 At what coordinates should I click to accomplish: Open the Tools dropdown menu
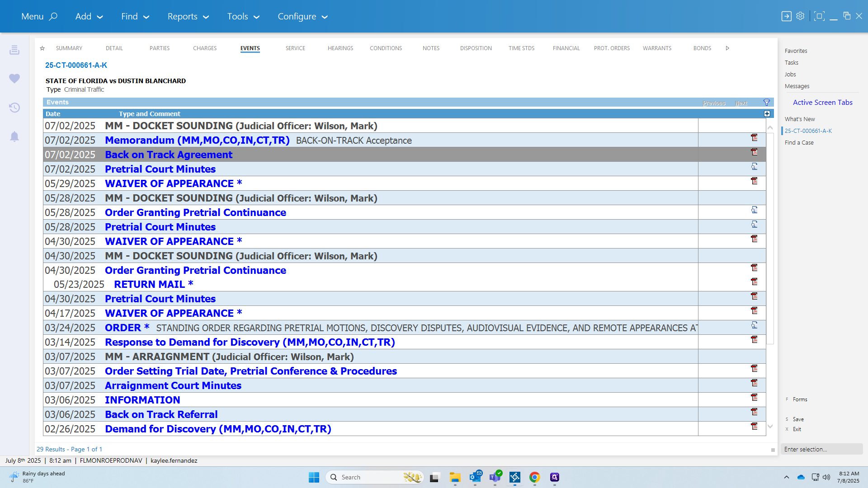(243, 16)
